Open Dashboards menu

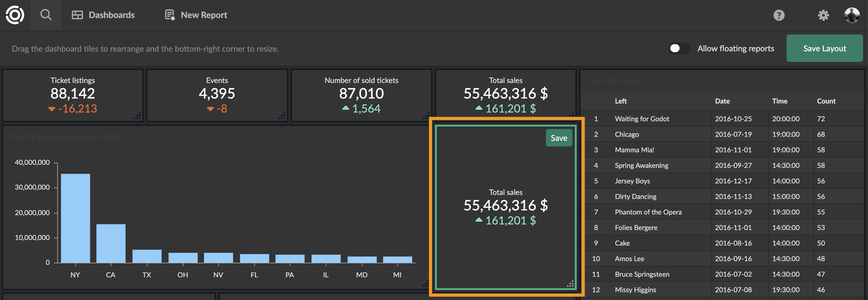(103, 15)
